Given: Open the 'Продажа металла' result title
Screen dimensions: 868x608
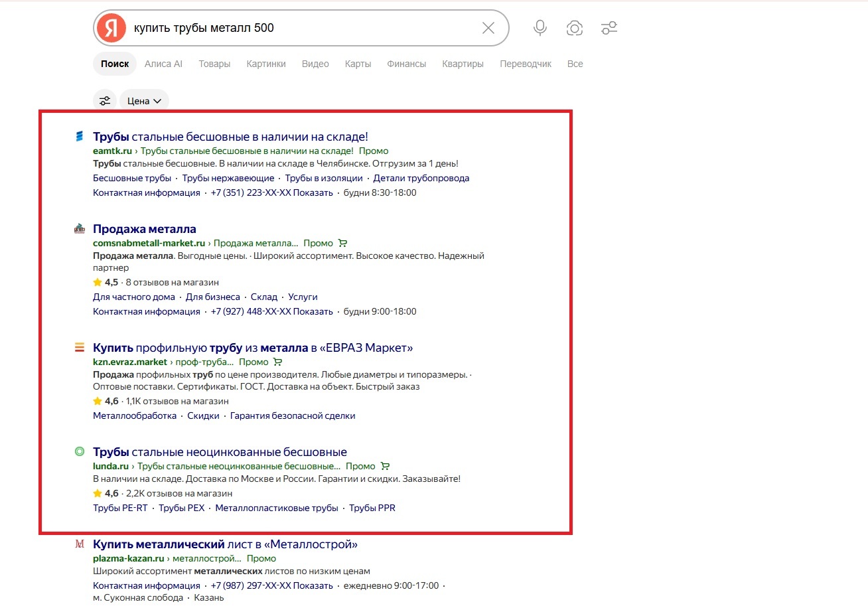Looking at the screenshot, I should coord(145,229).
